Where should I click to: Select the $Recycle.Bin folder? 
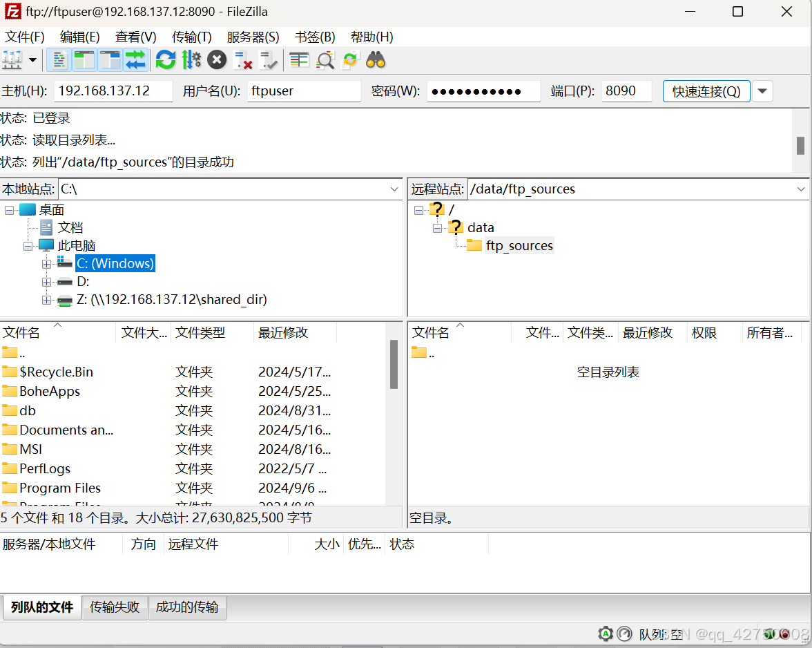coord(57,372)
